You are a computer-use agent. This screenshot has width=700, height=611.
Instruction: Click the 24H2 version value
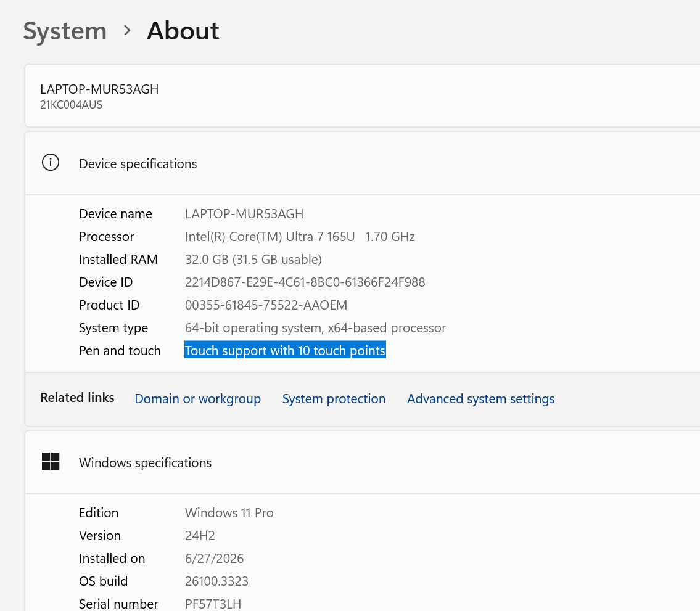(x=200, y=536)
